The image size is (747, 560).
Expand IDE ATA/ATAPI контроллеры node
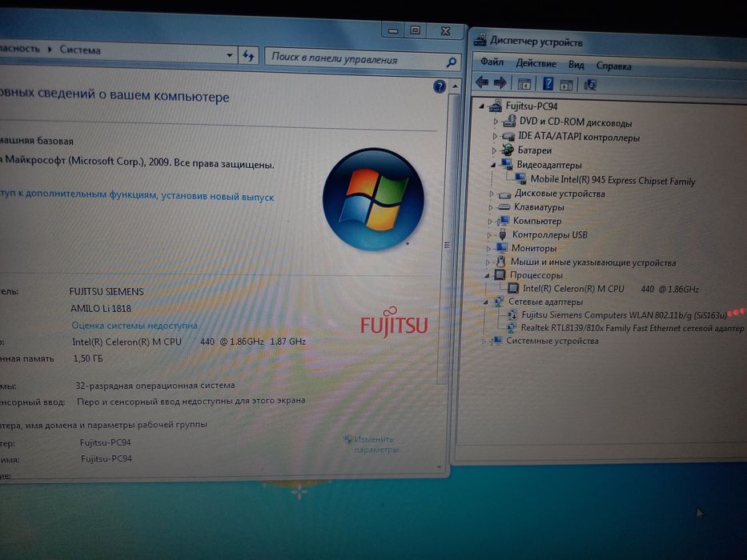(x=495, y=136)
